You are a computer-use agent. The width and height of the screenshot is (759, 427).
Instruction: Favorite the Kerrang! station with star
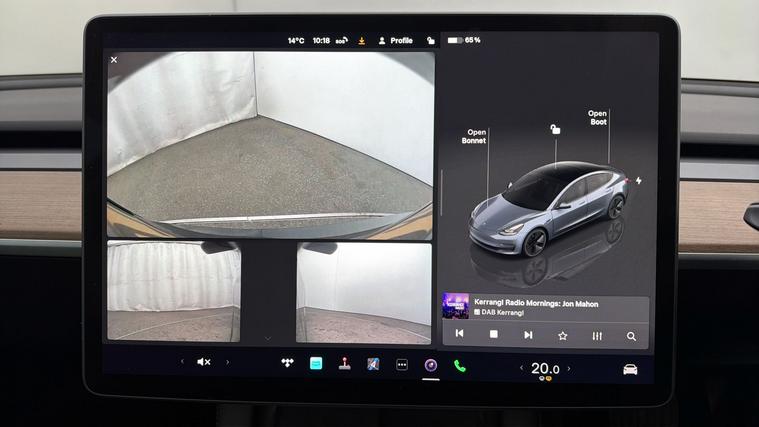562,336
